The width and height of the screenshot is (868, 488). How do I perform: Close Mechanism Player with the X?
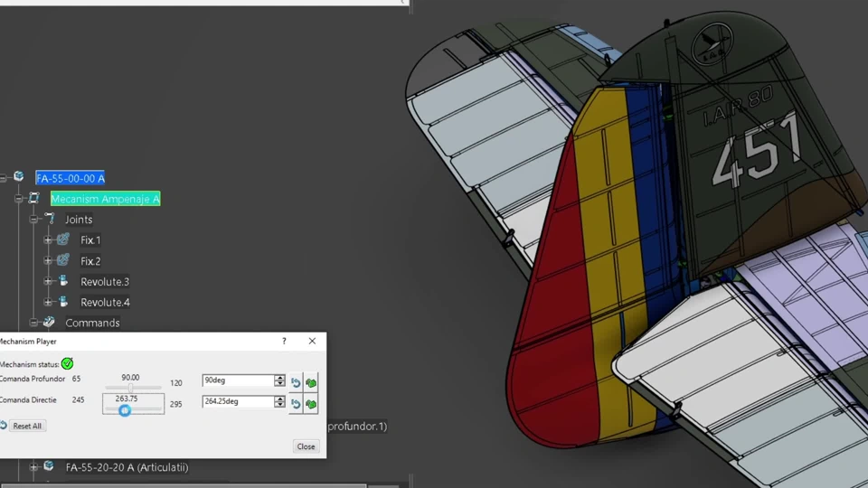click(x=312, y=342)
